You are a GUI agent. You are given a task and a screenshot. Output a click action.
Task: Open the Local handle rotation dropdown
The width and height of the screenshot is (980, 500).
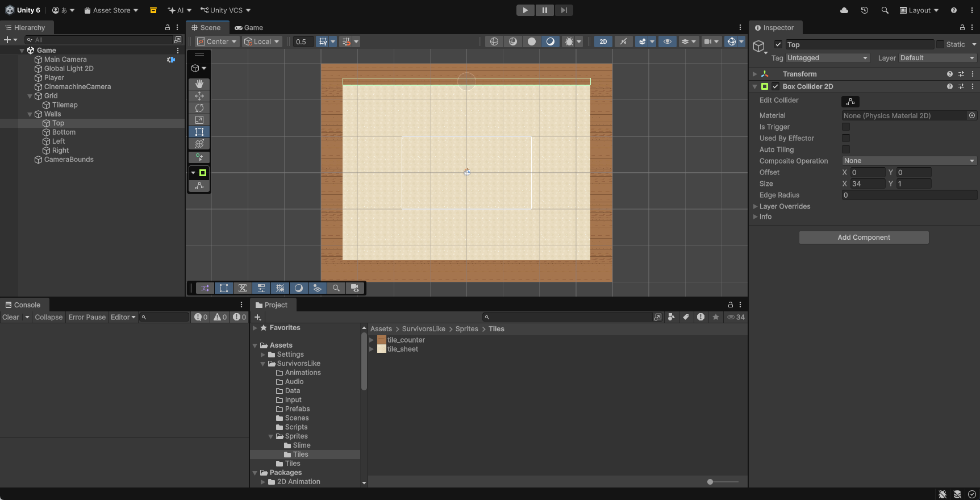[262, 41]
